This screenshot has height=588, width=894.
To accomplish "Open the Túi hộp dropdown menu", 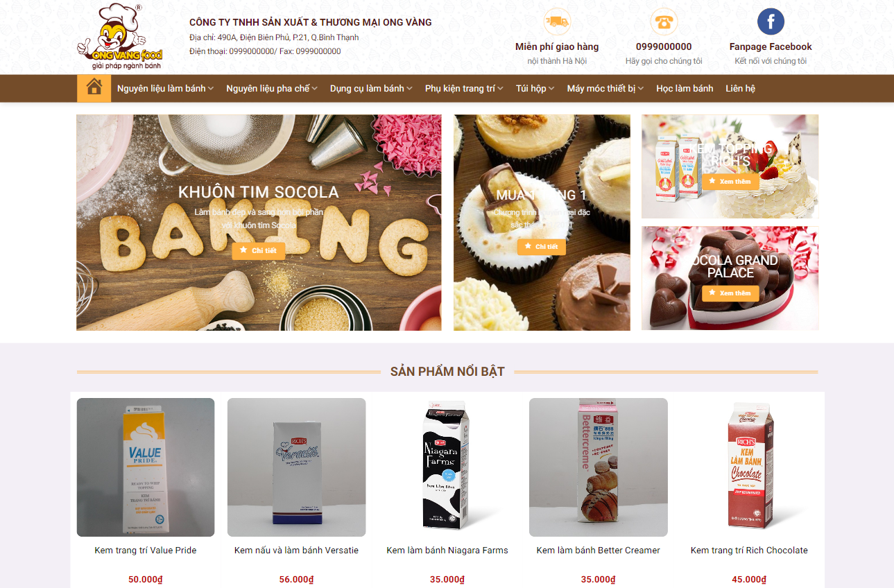I will [535, 88].
